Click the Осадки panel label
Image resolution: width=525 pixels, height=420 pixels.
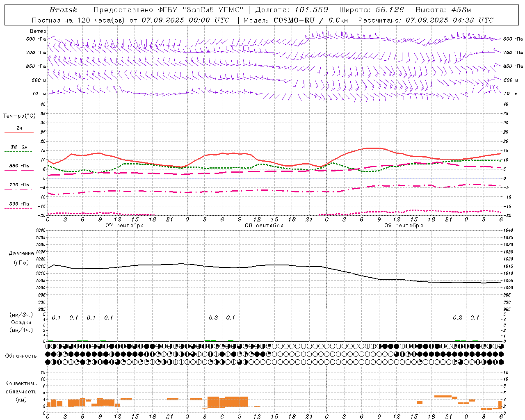coord(21,322)
